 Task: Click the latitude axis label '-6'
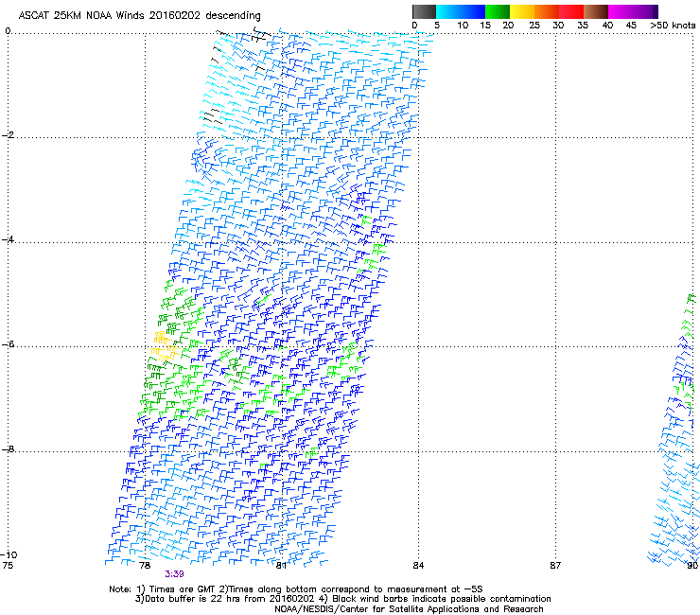(8, 344)
